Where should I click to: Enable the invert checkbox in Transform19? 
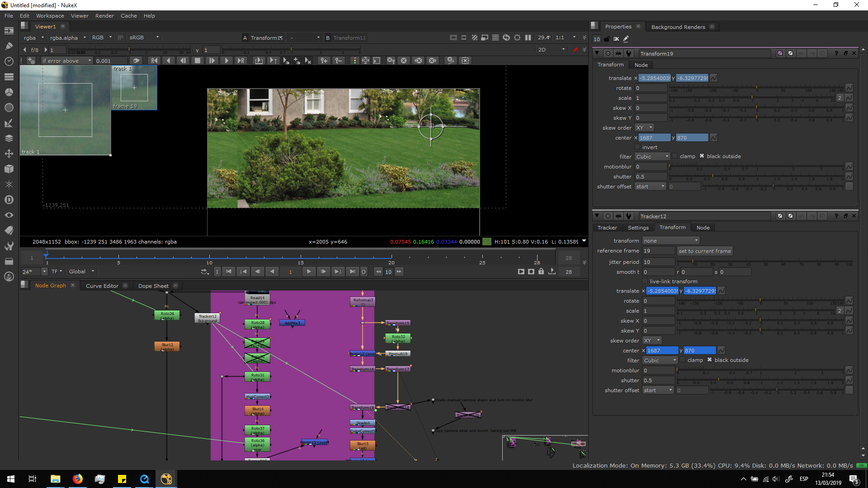point(637,147)
